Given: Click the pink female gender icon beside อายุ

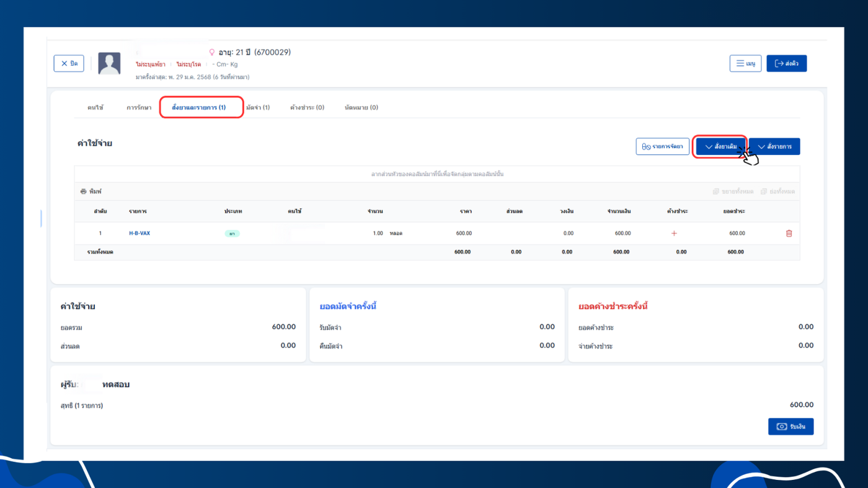Looking at the screenshot, I should (x=211, y=53).
